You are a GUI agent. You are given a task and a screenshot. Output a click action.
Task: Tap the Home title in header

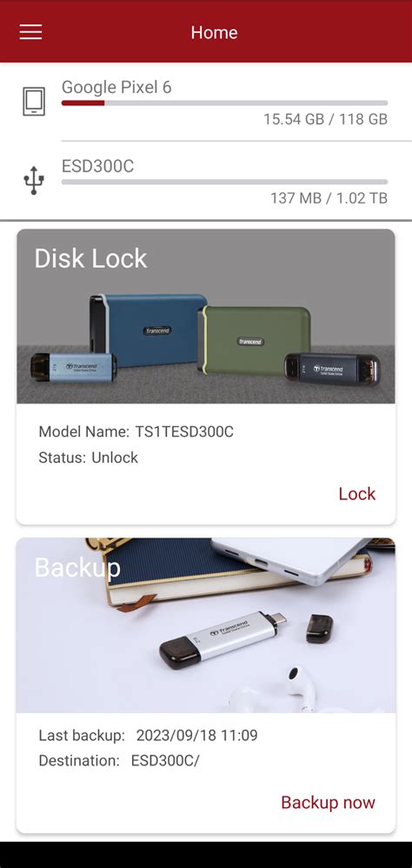coord(214,32)
